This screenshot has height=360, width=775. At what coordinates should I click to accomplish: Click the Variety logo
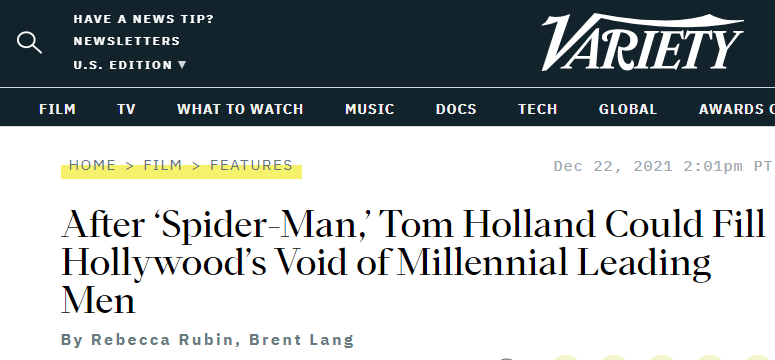(x=643, y=43)
